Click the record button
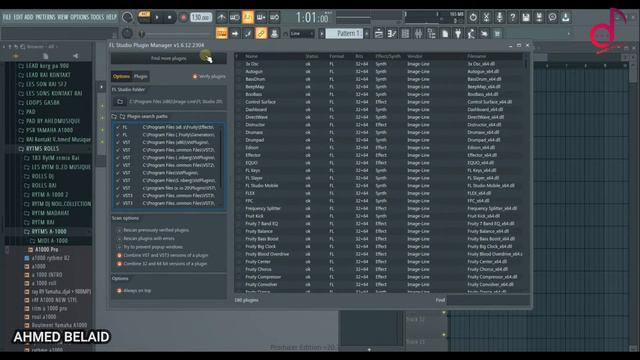This screenshot has height=360, width=640. click(183, 18)
